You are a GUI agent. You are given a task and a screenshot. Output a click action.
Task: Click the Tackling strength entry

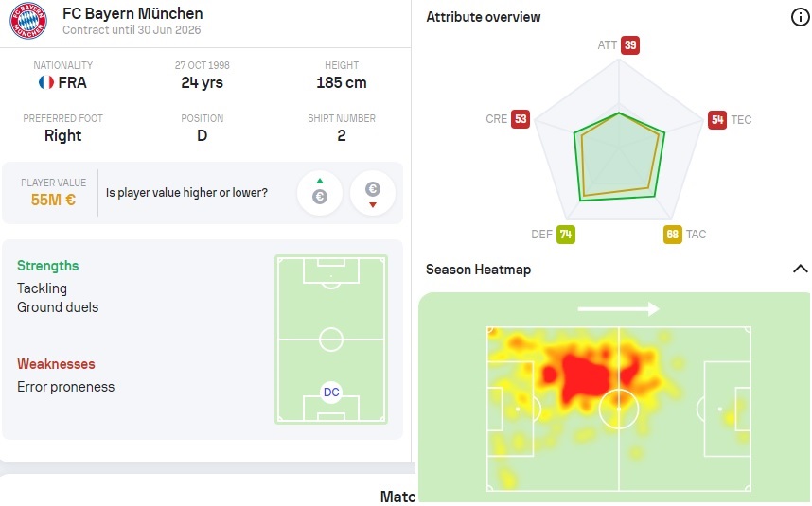(x=42, y=288)
